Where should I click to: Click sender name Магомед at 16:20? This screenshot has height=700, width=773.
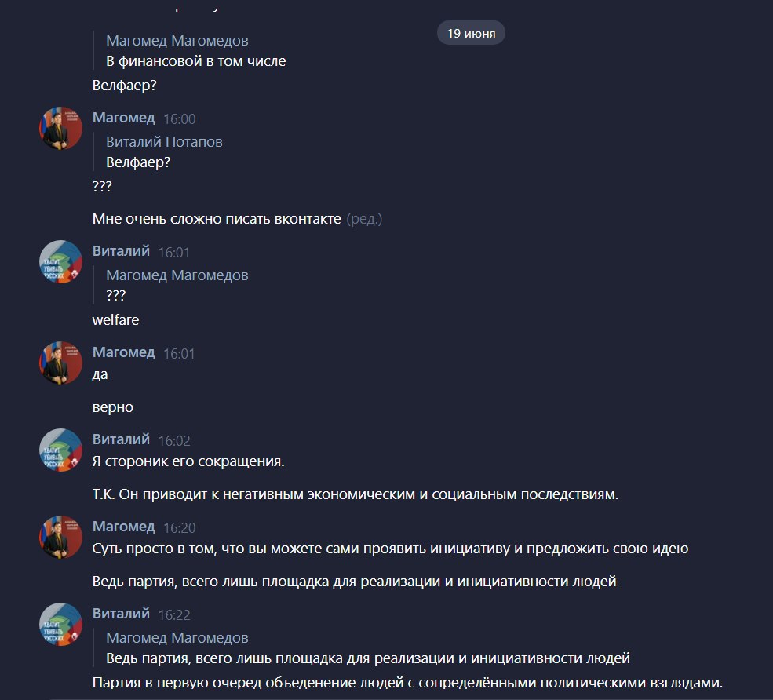tap(124, 527)
